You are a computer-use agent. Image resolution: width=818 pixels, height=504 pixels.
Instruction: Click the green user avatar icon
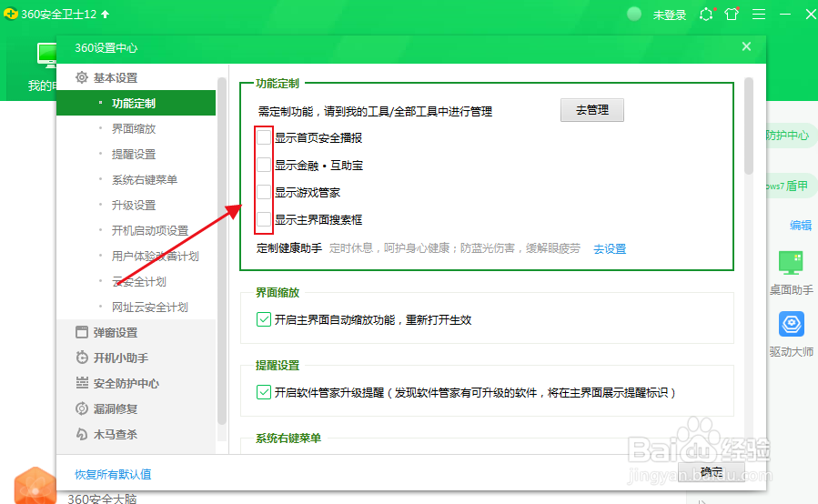(x=634, y=14)
